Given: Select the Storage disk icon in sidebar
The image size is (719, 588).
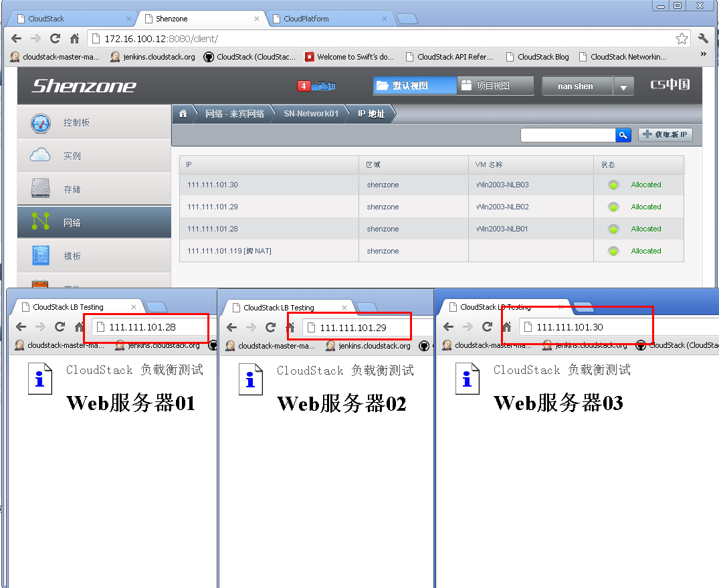Looking at the screenshot, I should [x=41, y=189].
